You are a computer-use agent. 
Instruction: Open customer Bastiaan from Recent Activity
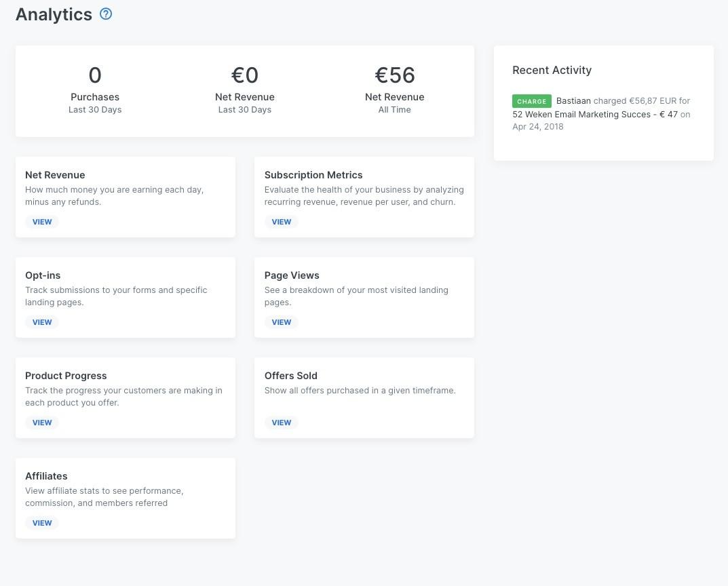pos(573,101)
